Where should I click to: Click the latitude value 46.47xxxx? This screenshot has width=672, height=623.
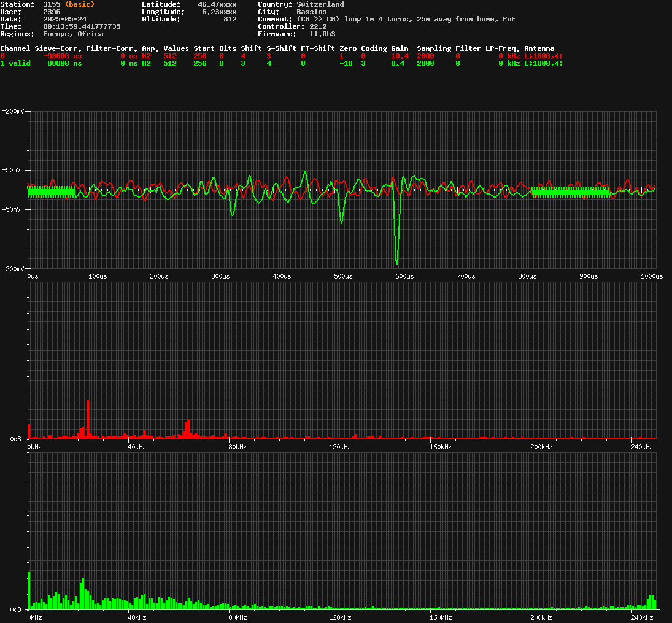(x=217, y=4)
